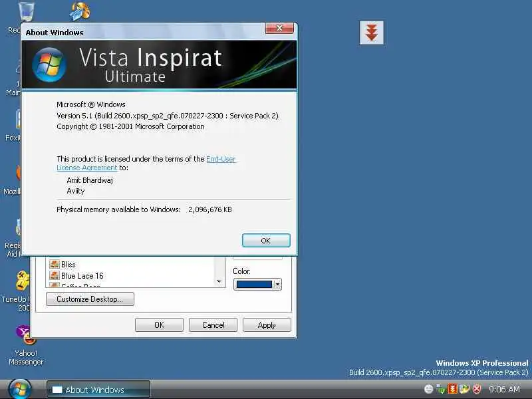This screenshot has height=399, width=532.
Task: Click the orange download arrows tray icon
Action: 453,389
